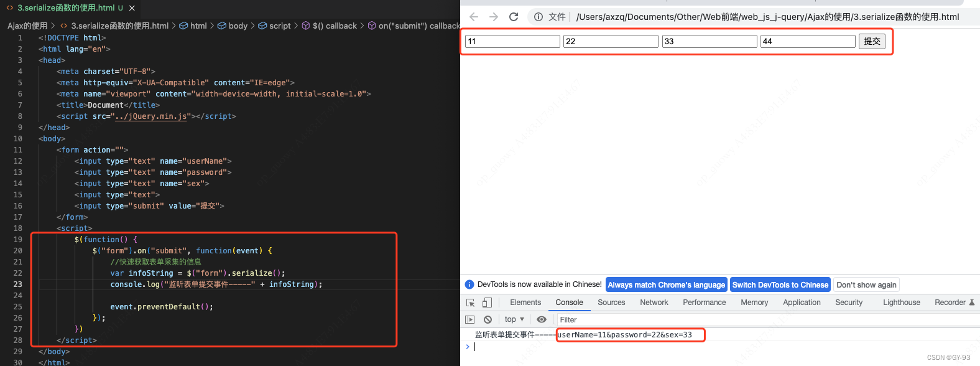Image resolution: width=980 pixels, height=366 pixels.
Task: Reload the browser page
Action: pyautogui.click(x=514, y=17)
